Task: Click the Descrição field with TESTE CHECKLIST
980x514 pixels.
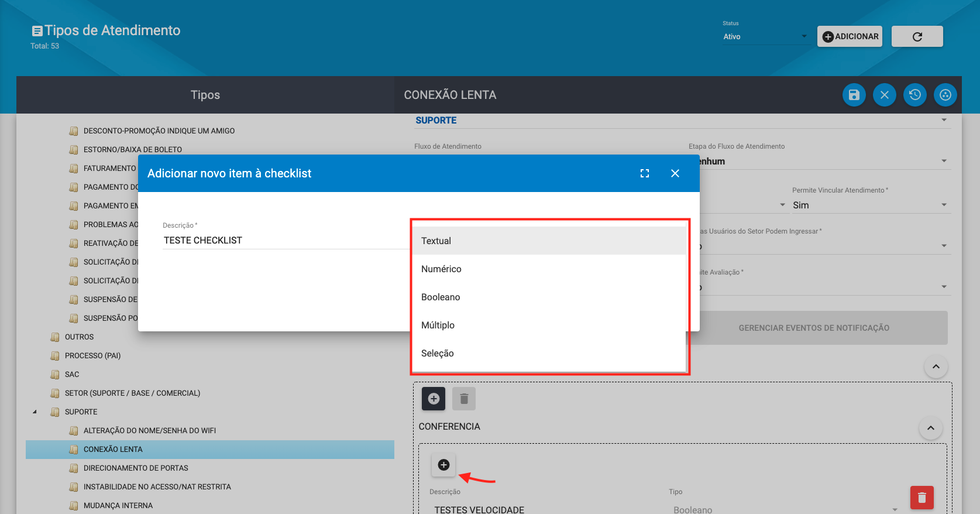Action: 286,240
